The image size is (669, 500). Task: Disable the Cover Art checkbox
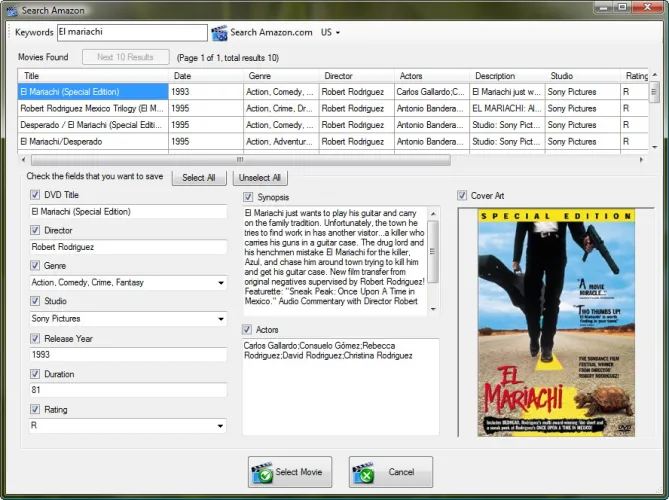coord(462,195)
